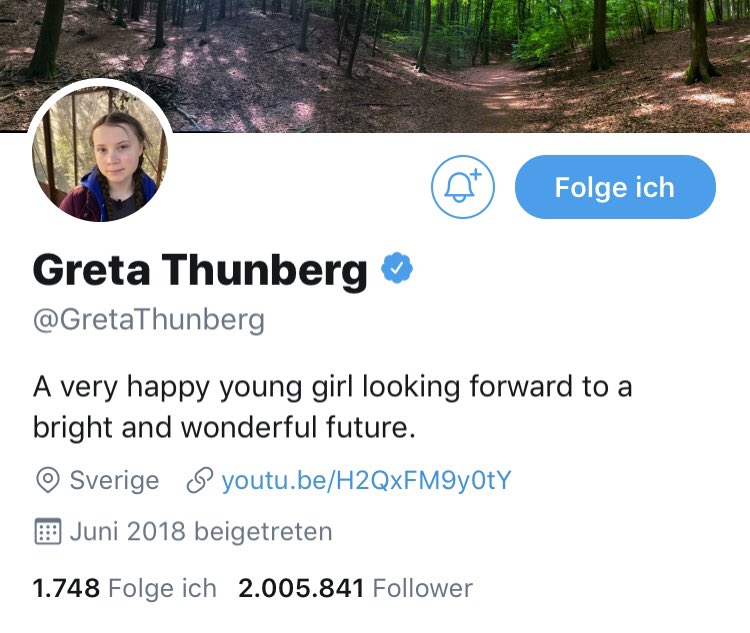Tap the calendar icon beside join date

pyautogui.click(x=48, y=531)
